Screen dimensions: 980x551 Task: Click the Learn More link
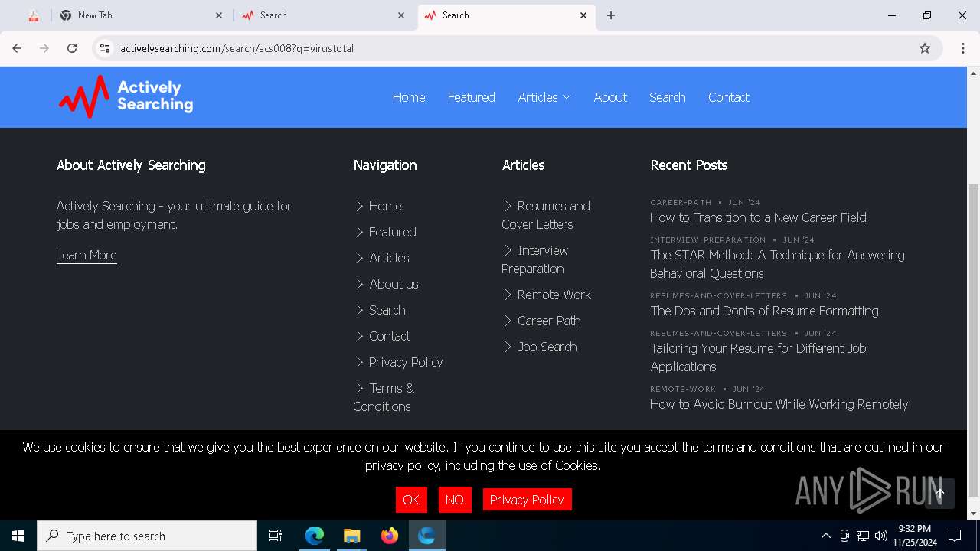coord(87,255)
